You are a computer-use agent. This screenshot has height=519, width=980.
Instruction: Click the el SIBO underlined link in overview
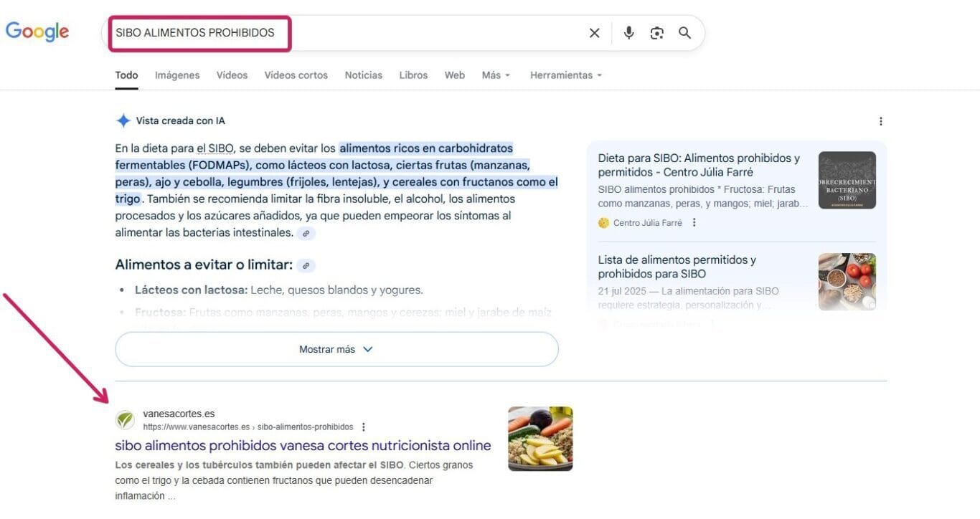215,148
